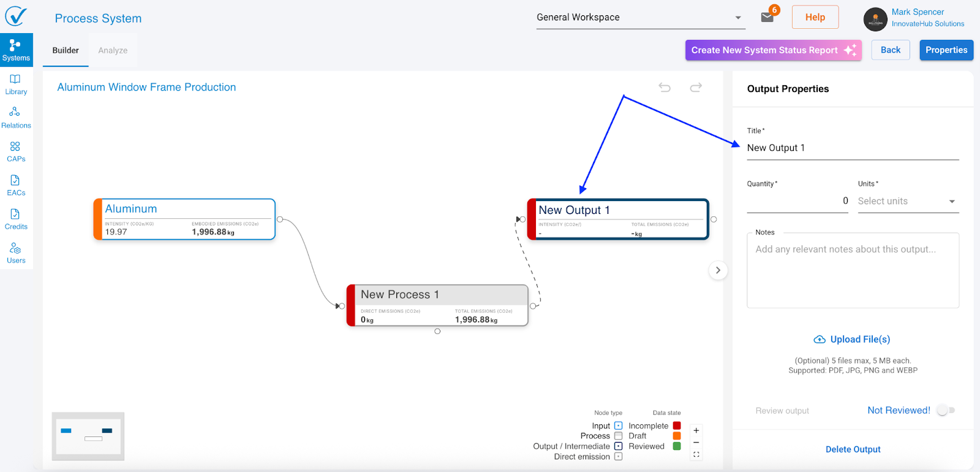Switch to the Builder tab

[x=66, y=50]
